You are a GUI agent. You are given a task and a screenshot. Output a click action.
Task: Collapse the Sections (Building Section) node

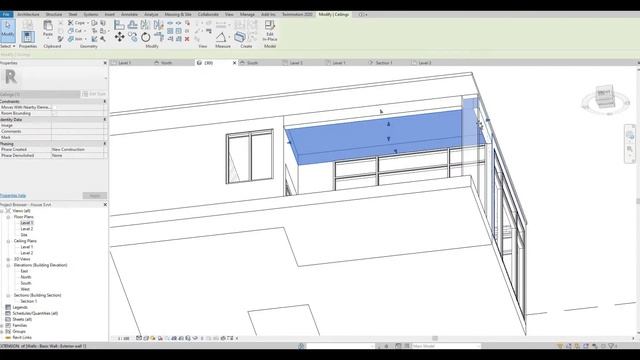(8, 296)
